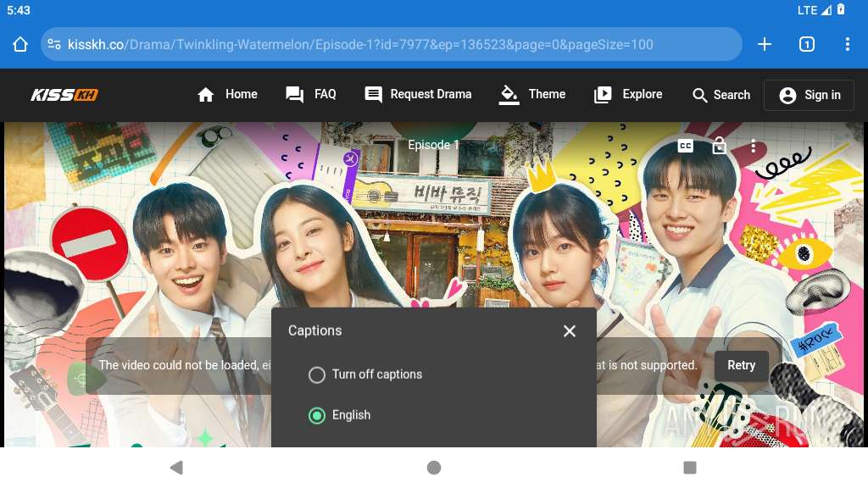Click the KissKH logo
868x488 pixels.
[64, 95]
